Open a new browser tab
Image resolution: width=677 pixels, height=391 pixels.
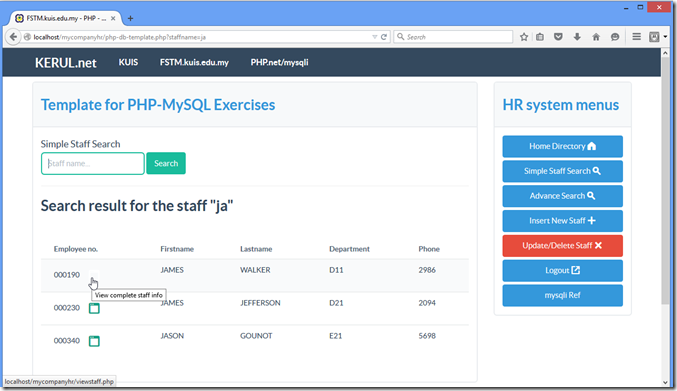(x=130, y=18)
